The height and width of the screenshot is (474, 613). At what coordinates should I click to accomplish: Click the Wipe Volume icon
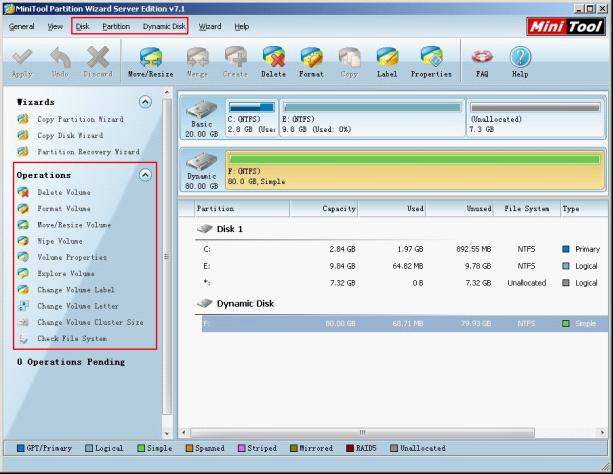pyautogui.click(x=23, y=241)
